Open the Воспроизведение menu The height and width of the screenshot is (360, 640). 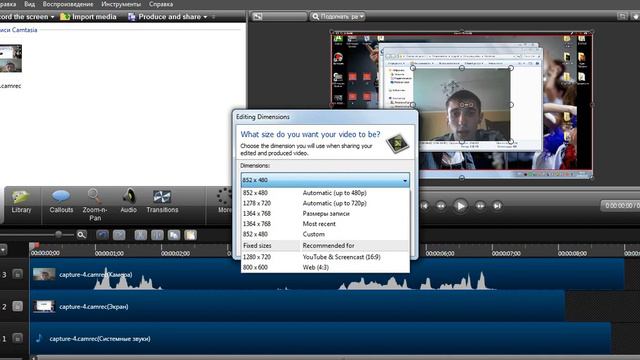tap(68, 4)
